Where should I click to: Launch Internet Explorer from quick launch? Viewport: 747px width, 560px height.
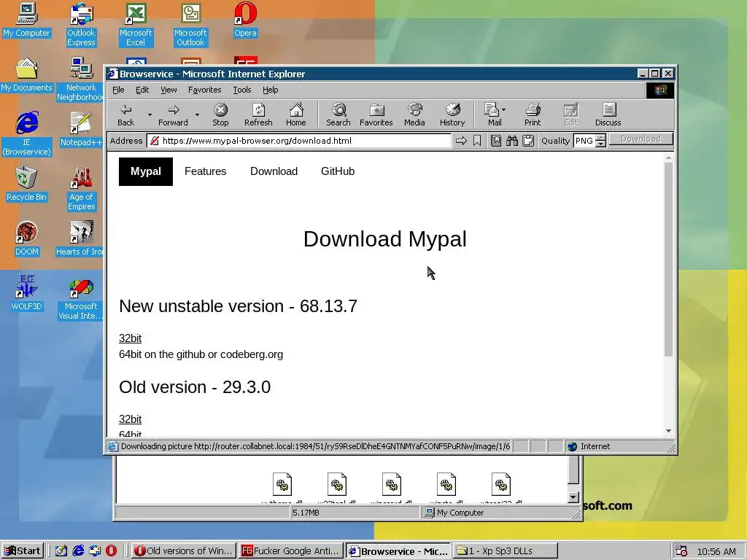click(78, 551)
